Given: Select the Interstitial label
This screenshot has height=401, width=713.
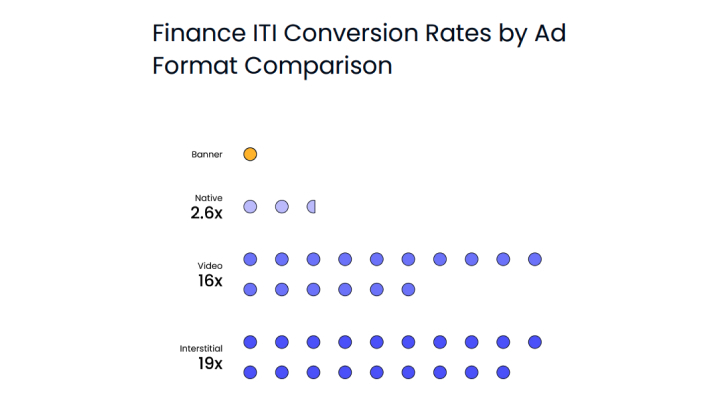Looking at the screenshot, I should point(201,348).
